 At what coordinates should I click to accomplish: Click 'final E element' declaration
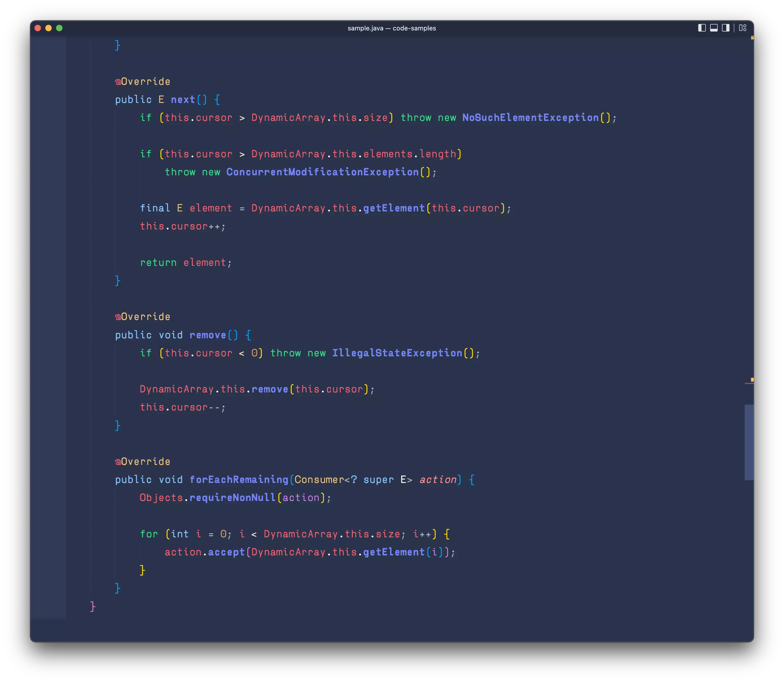[x=186, y=208]
